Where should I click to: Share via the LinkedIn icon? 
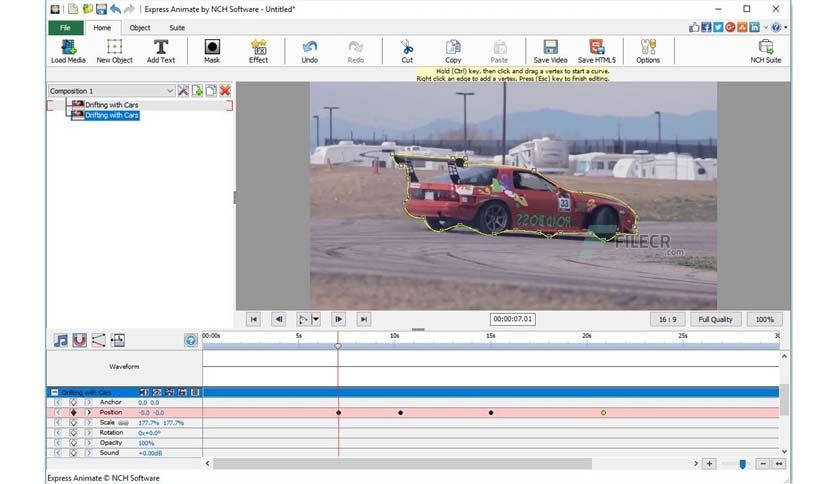(754, 27)
